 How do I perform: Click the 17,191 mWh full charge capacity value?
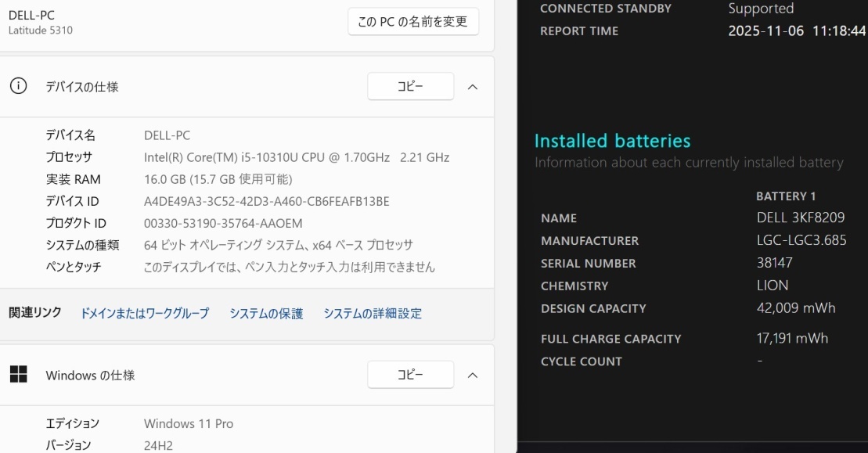[792, 339]
